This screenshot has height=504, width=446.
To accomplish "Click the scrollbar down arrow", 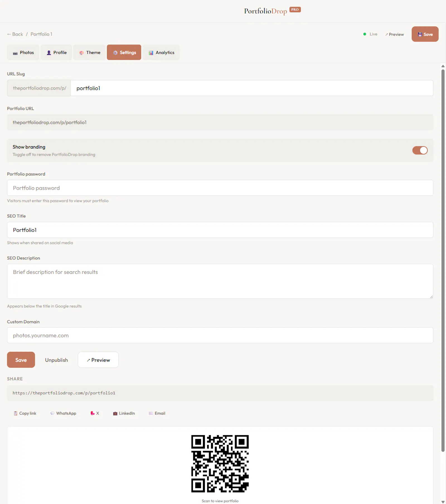I will pos(443,502).
